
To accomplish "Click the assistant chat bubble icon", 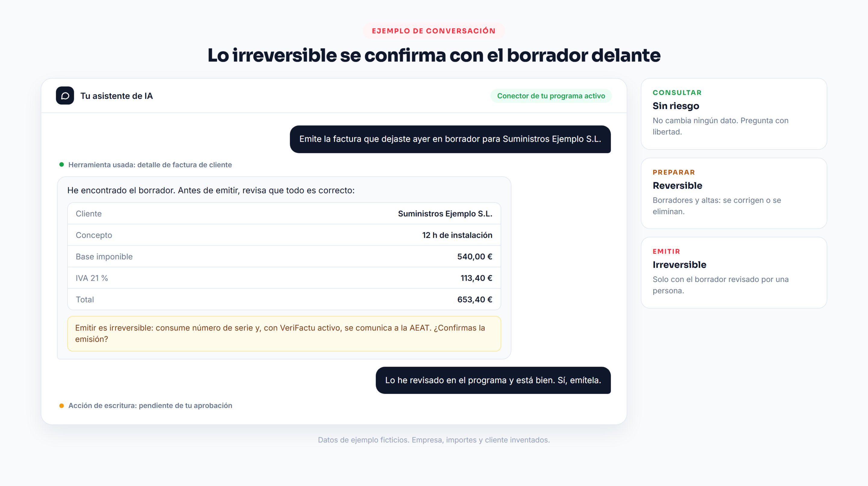I will point(65,96).
